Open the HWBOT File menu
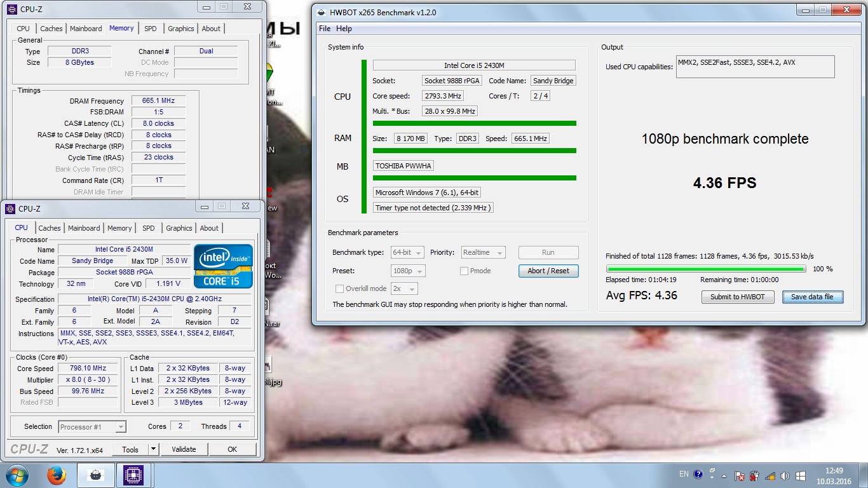This screenshot has width=868, height=488. pos(325,29)
